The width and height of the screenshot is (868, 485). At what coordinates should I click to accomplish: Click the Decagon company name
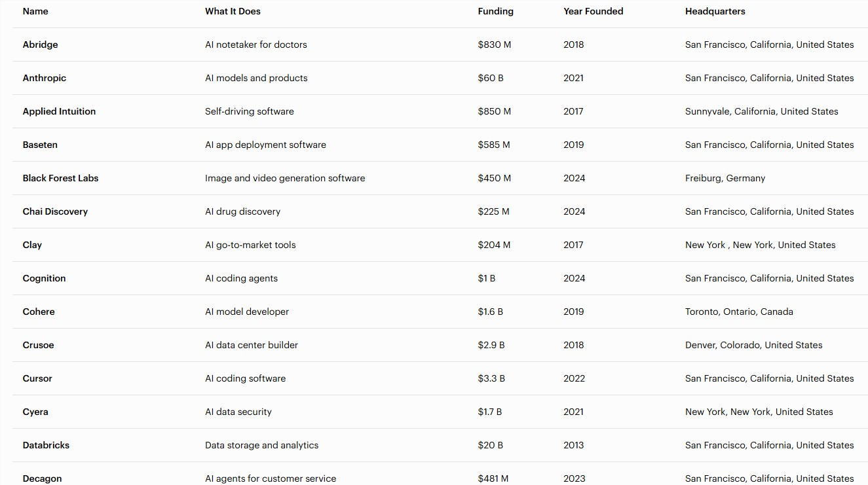pyautogui.click(x=42, y=478)
